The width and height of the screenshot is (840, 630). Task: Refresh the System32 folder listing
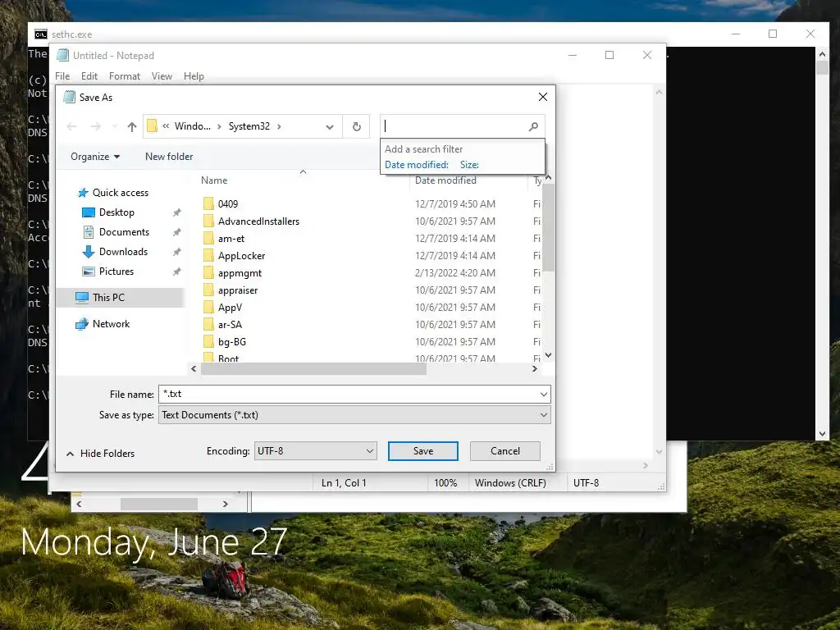point(356,127)
